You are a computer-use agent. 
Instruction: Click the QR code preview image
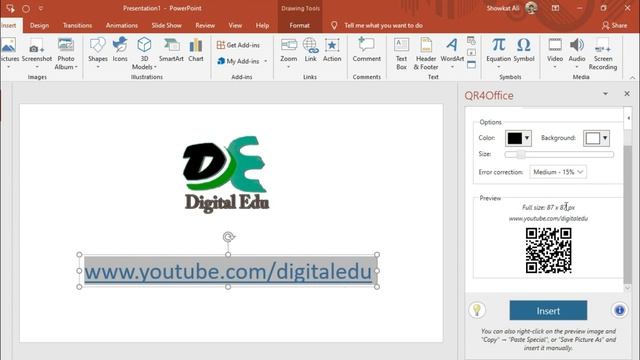click(548, 250)
